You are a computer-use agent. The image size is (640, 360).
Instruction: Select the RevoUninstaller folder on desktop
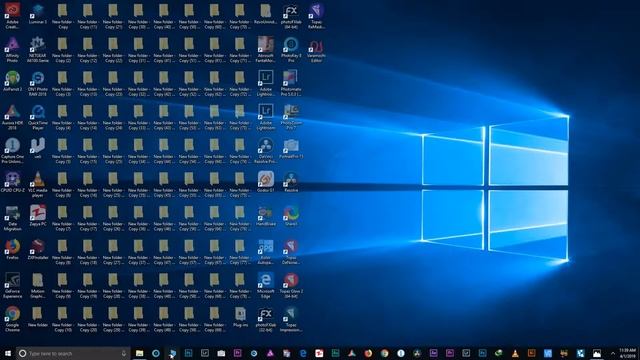click(266, 14)
